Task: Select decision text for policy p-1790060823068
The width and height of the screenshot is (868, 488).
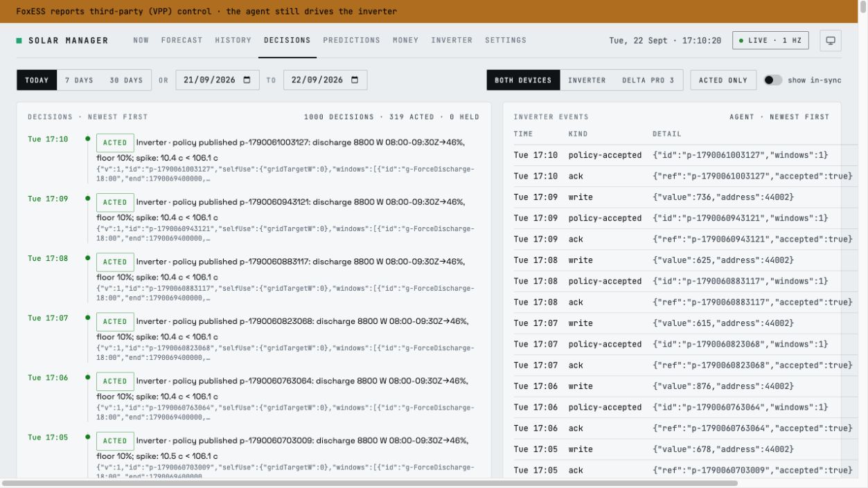Action: click(283, 329)
